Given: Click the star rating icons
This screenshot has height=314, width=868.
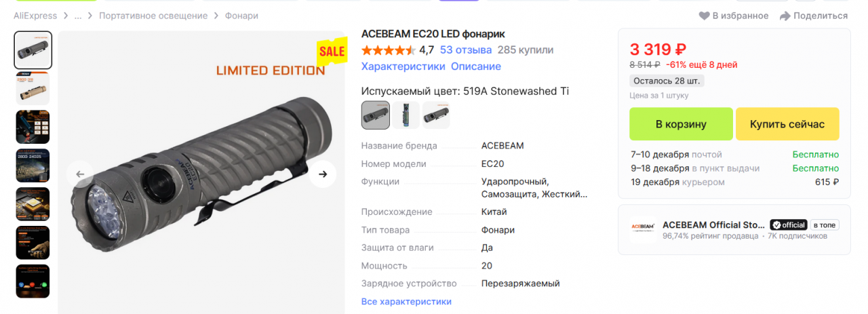Looking at the screenshot, I should pyautogui.click(x=388, y=50).
